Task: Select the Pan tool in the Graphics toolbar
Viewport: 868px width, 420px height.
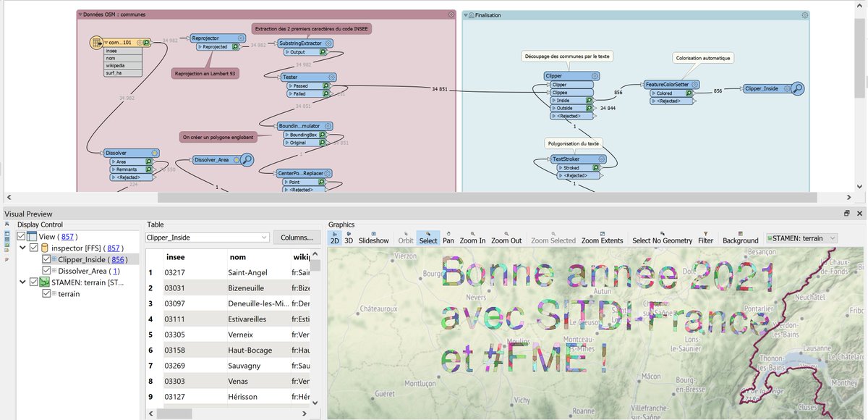Action: [x=447, y=239]
